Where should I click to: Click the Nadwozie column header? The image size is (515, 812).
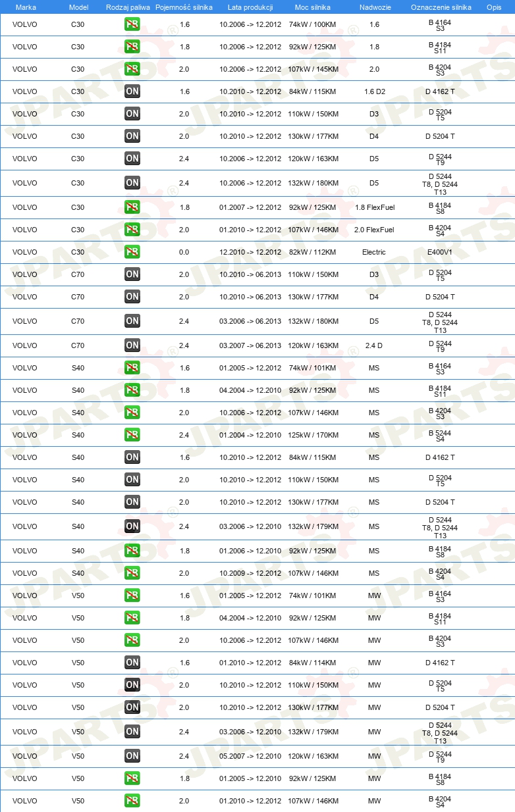tap(374, 7)
